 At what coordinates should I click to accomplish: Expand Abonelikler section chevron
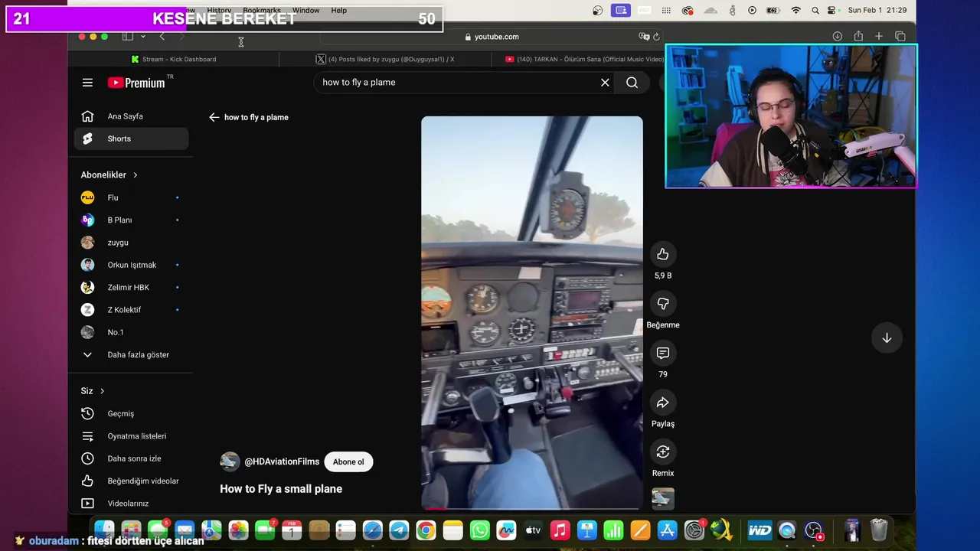pyautogui.click(x=136, y=175)
